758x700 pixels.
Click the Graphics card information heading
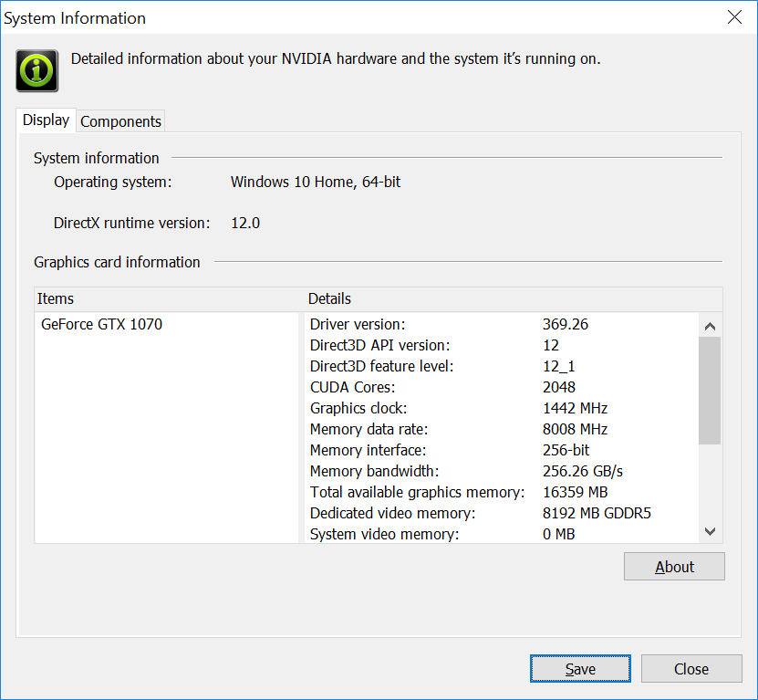click(117, 262)
